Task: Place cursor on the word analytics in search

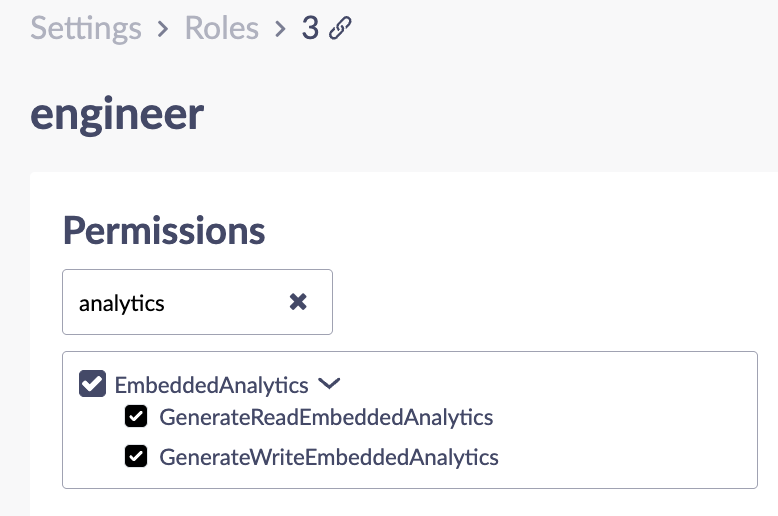Action: click(x=122, y=303)
